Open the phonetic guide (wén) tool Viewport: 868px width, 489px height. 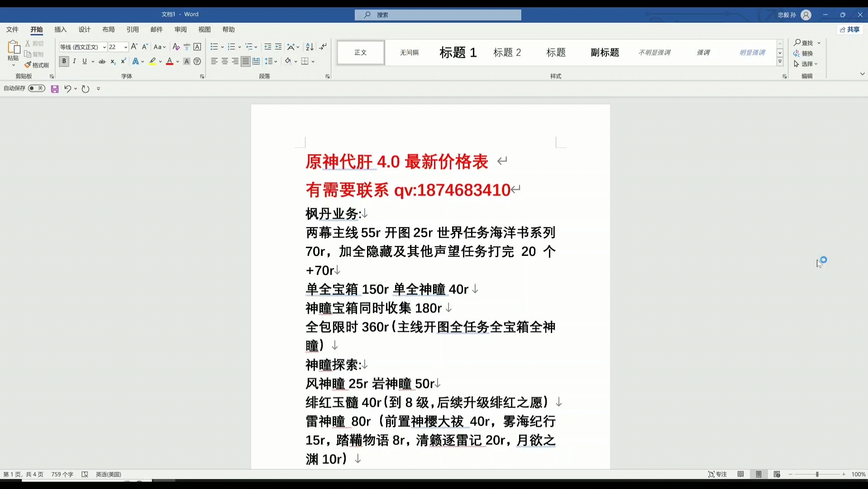pos(186,47)
